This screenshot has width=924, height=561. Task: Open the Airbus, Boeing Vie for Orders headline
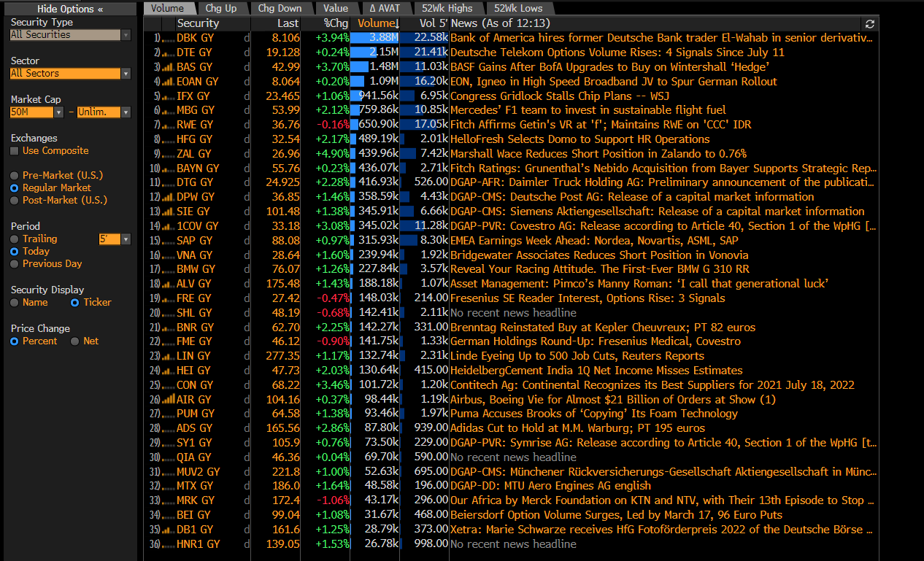[613, 399]
